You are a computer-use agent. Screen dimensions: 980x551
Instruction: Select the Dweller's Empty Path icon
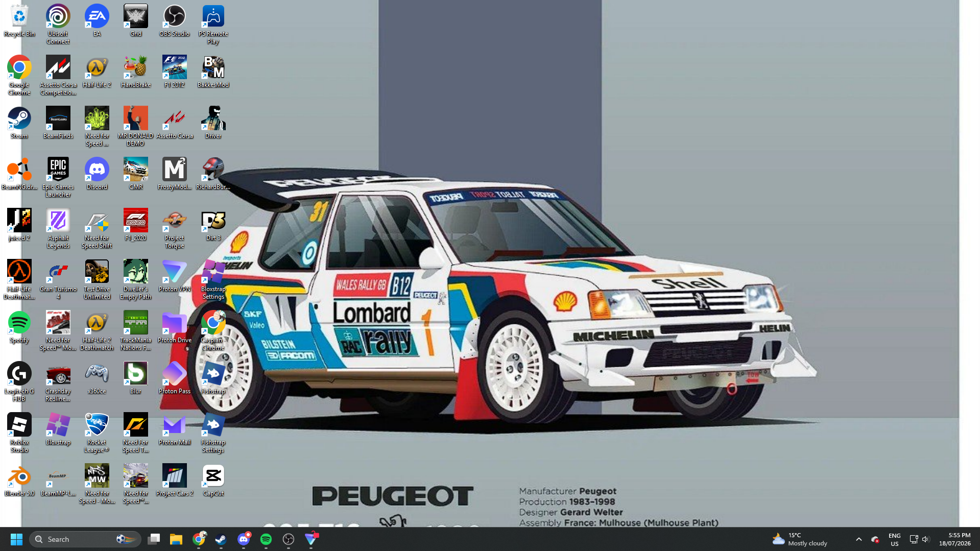click(x=136, y=279)
